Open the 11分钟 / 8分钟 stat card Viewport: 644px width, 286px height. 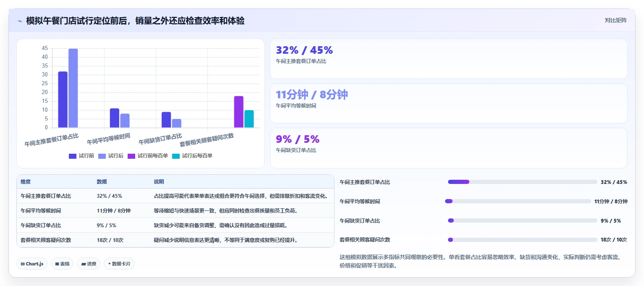click(x=449, y=103)
